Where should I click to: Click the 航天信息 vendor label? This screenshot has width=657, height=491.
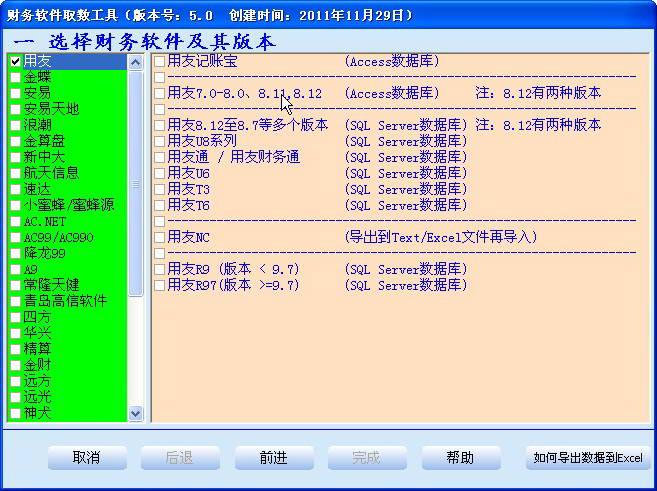pyautogui.click(x=51, y=173)
